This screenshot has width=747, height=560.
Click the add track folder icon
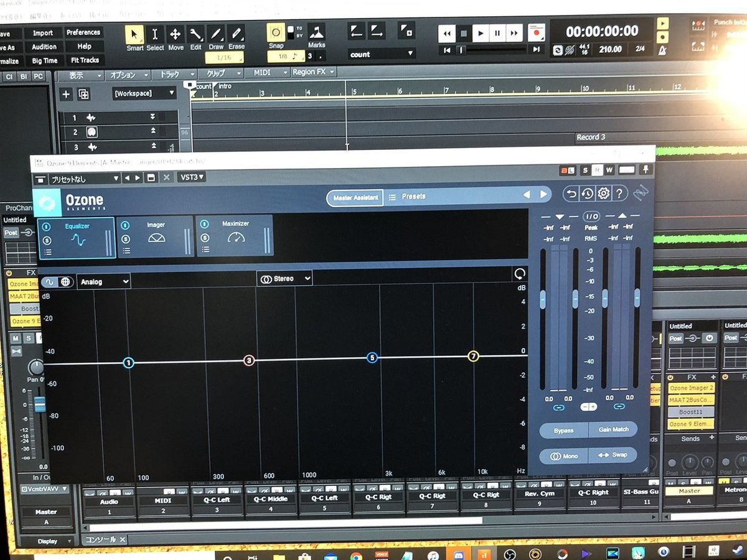click(83, 94)
